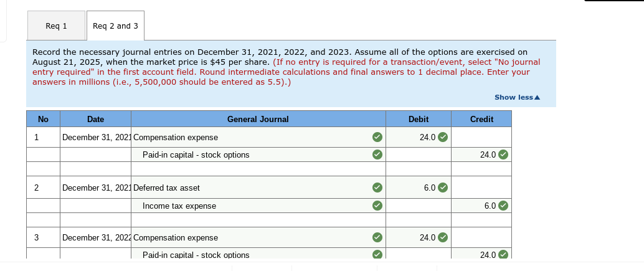Click check icon next to debit 6.0
Screen dimensions: 644x271
pos(443,188)
